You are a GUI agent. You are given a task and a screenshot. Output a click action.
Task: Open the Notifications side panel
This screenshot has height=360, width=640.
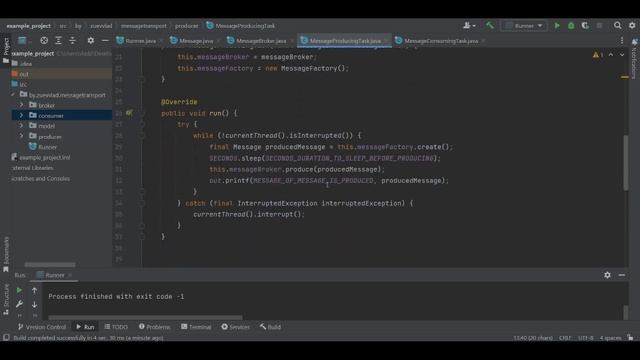pos(635,59)
